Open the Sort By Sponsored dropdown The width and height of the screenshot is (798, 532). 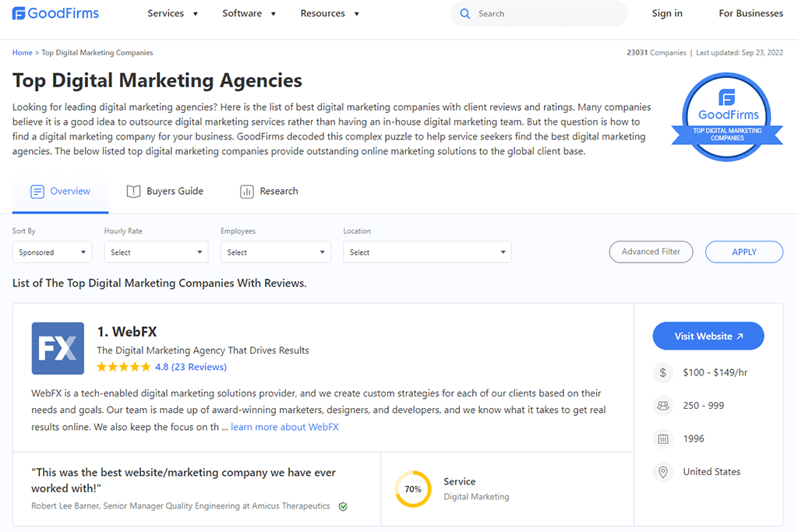pos(52,252)
